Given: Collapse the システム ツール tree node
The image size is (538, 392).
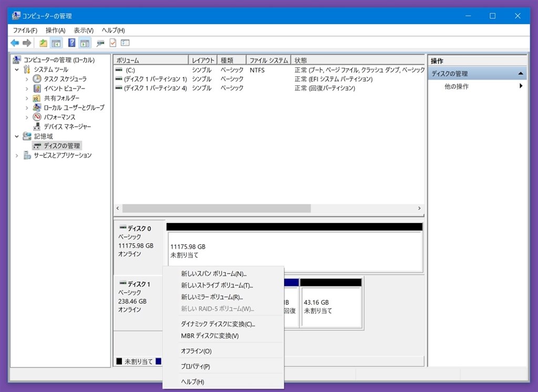Looking at the screenshot, I should pyautogui.click(x=17, y=70).
